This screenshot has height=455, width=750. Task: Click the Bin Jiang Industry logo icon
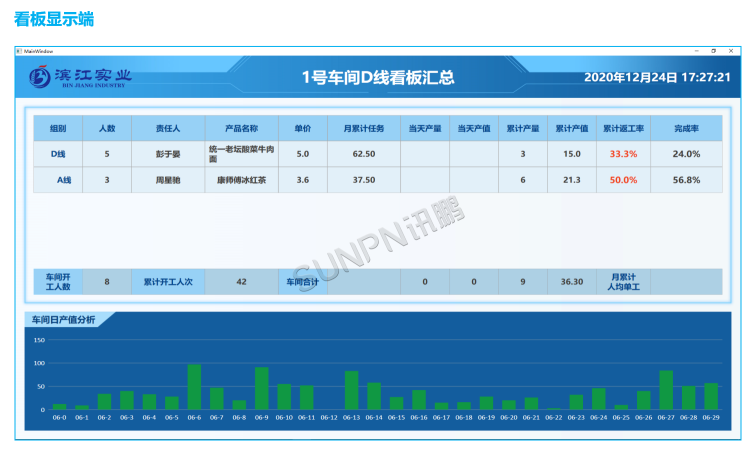39,77
